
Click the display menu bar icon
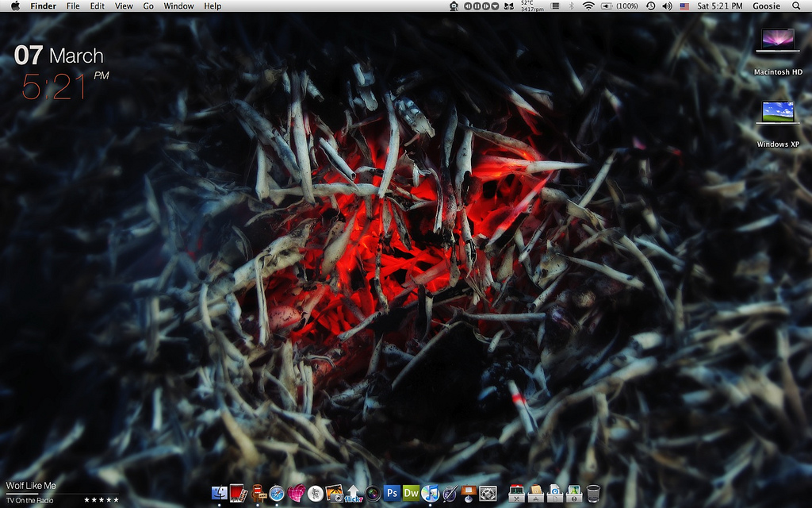[x=555, y=6]
